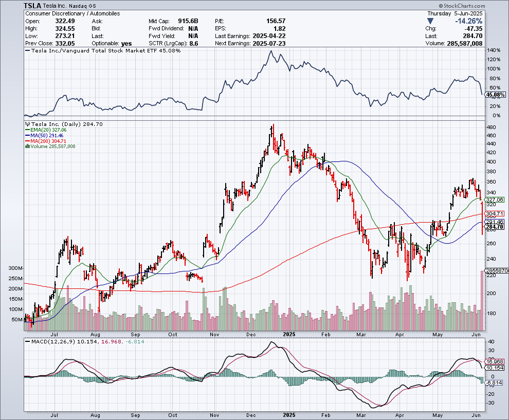Click the Tesla Inc./Vanguard Total Stock Market ETF legend
The width and height of the screenshot is (509, 420).
(103, 50)
